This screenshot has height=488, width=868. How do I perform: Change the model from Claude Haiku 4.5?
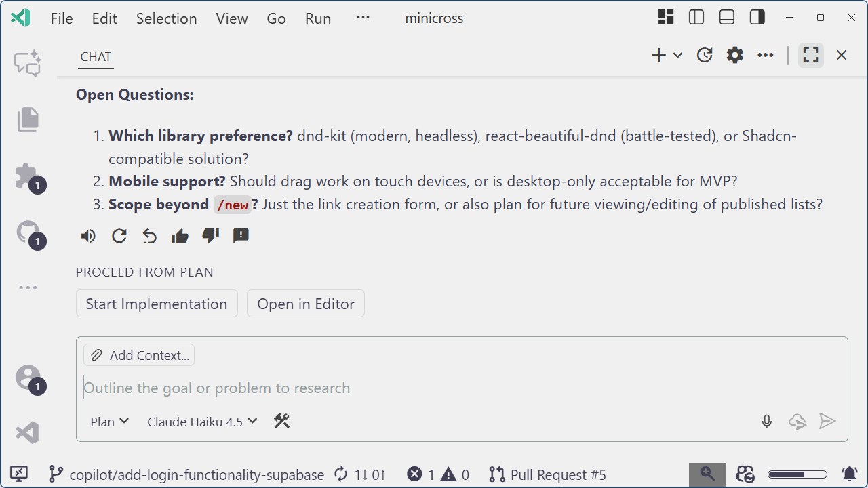point(201,421)
